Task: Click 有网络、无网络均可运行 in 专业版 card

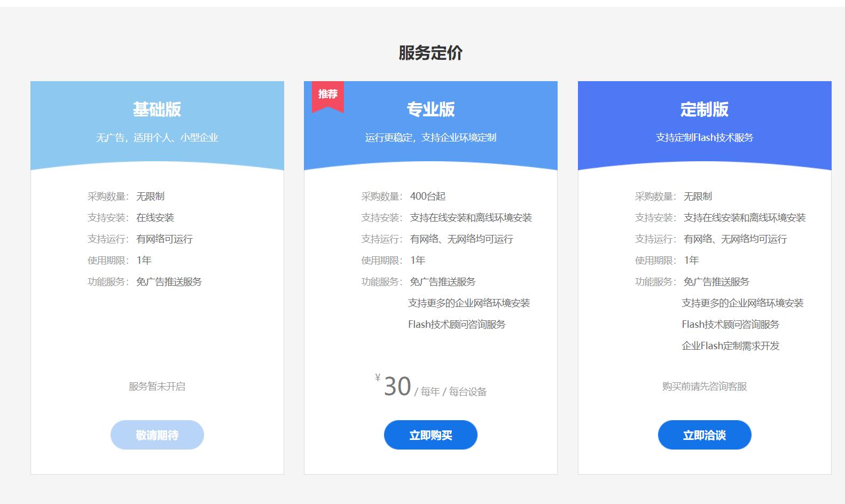Action: [x=461, y=239]
